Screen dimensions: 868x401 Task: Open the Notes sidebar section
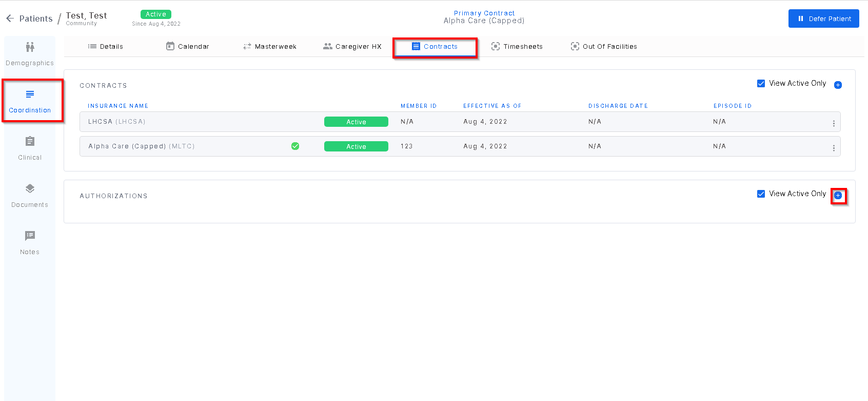[30, 243]
